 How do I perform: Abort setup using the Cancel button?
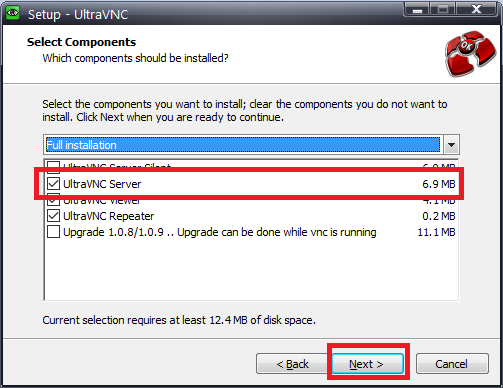click(452, 364)
